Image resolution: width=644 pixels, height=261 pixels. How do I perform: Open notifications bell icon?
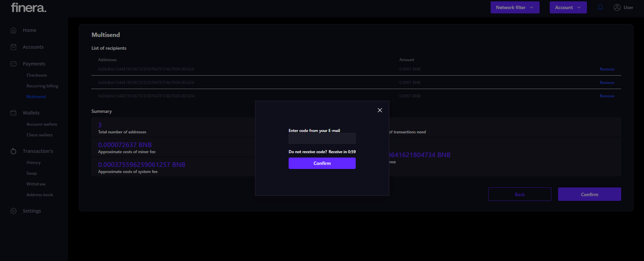tap(600, 7)
